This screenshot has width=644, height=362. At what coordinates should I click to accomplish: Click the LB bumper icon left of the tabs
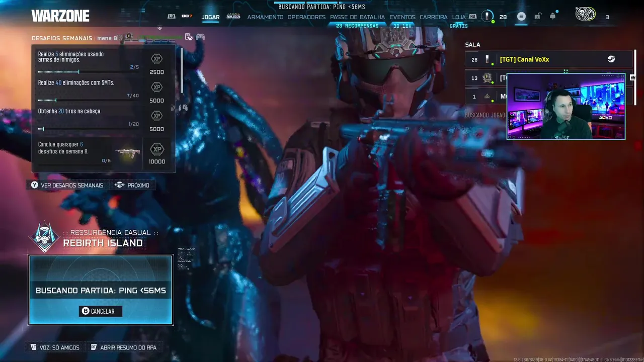(172, 17)
